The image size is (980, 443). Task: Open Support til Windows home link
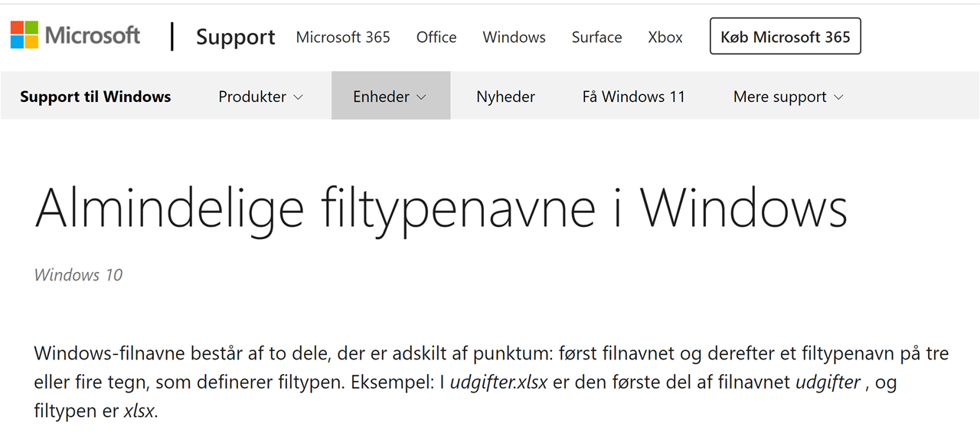pyautogui.click(x=96, y=97)
